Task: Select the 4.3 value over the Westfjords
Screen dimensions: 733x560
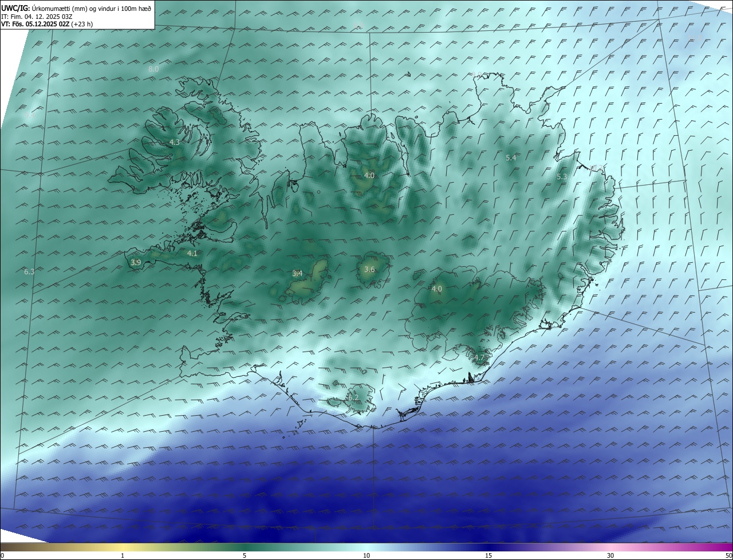Action: 175,143
